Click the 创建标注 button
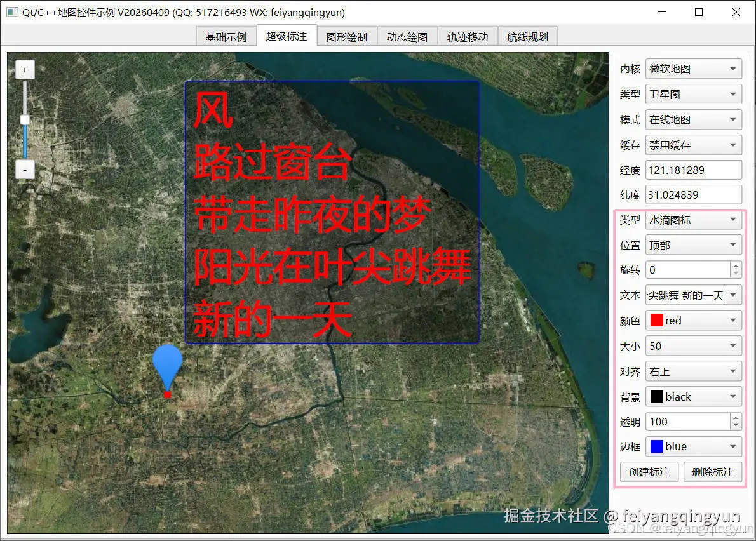Viewport: 756px width, 541px height. pos(649,472)
